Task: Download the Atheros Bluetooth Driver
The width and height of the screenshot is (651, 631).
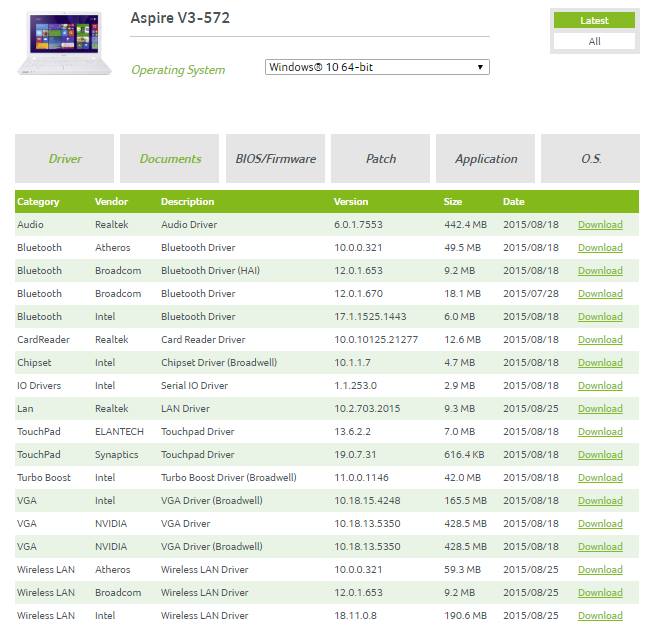Action: click(600, 248)
